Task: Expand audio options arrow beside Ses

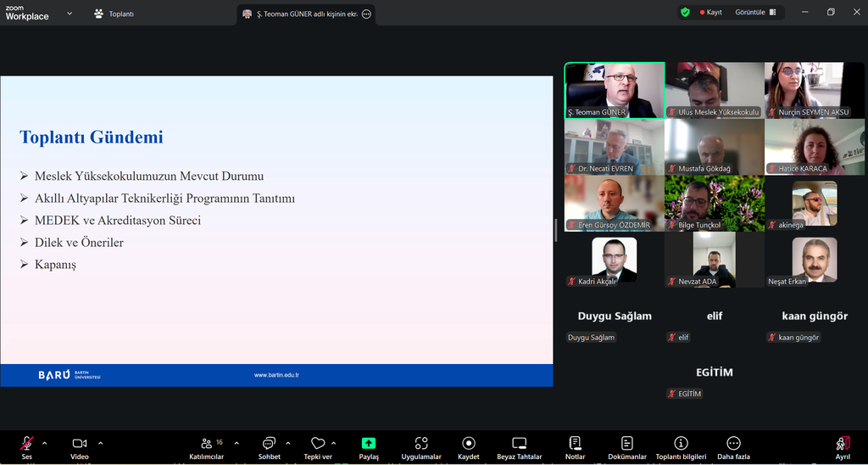Action: click(x=45, y=443)
